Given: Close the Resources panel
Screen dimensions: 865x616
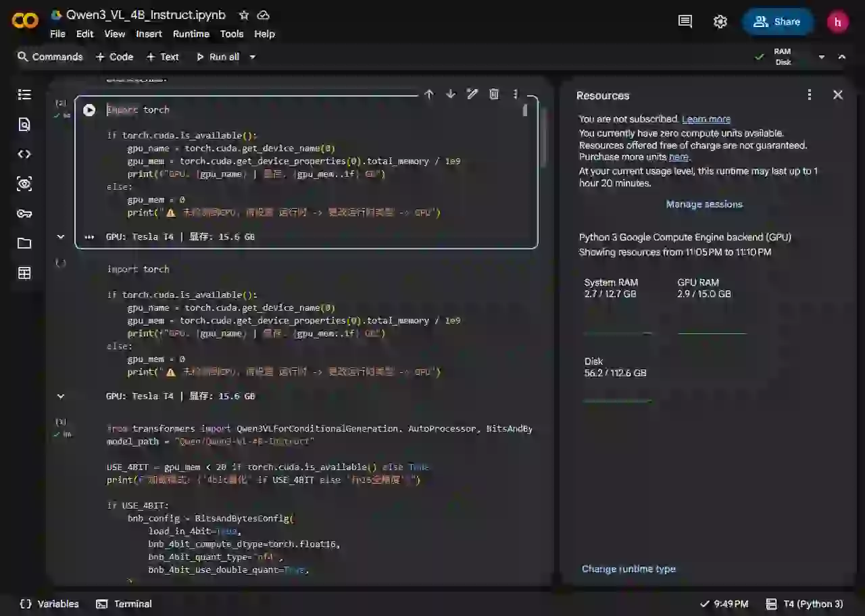Looking at the screenshot, I should [x=838, y=95].
